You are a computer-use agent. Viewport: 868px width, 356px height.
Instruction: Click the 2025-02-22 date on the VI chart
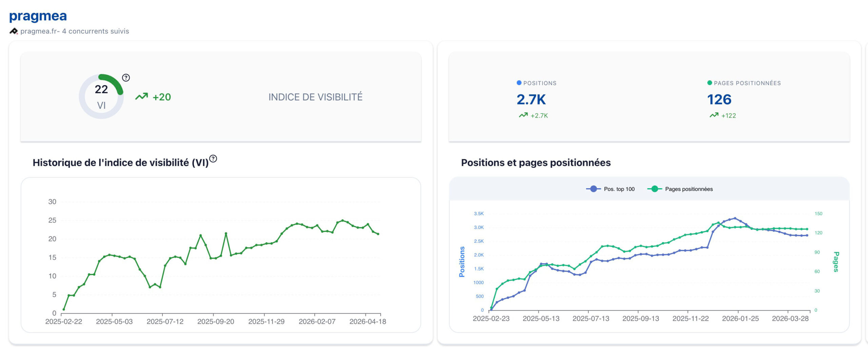coord(64,321)
